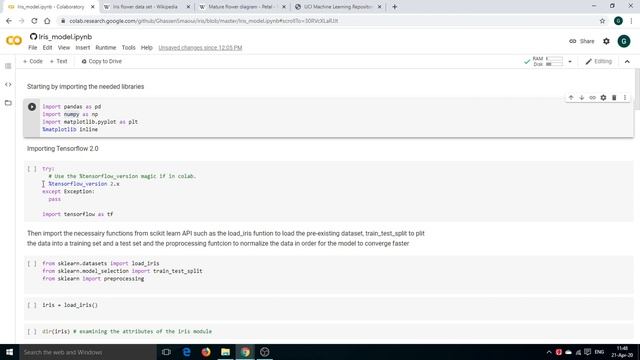Open files sidebar folder icon
Image resolution: width=640 pixels, height=360 pixels.
(x=8, y=103)
